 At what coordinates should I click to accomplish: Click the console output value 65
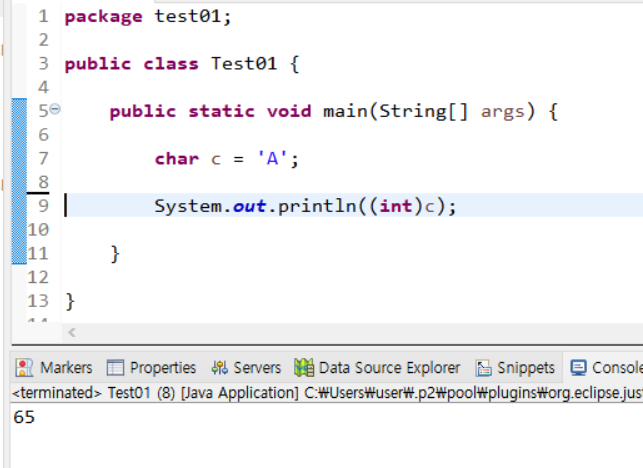pyautogui.click(x=24, y=417)
